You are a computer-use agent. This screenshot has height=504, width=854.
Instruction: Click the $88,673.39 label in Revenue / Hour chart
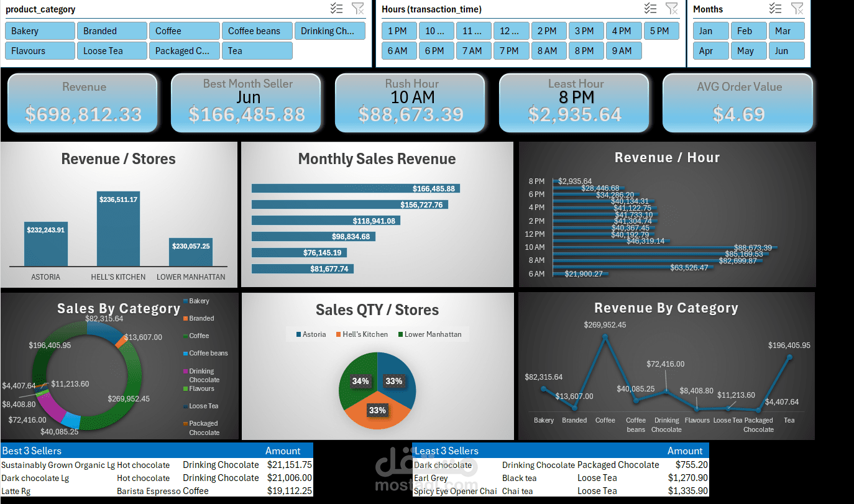click(753, 247)
